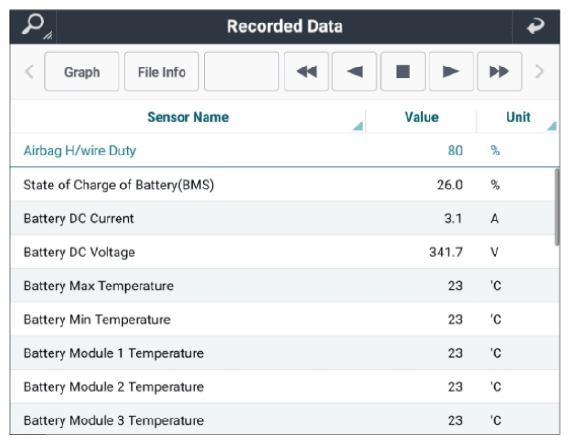The height and width of the screenshot is (444, 570).
Task: Stop playback with the square button
Action: tap(403, 71)
